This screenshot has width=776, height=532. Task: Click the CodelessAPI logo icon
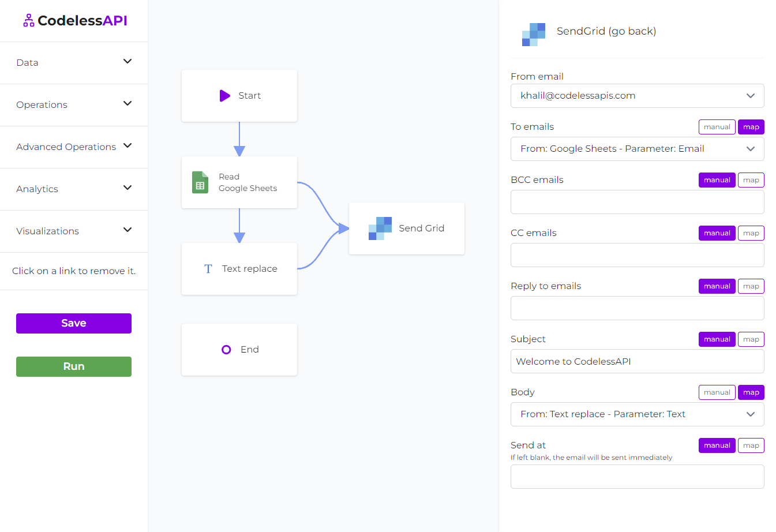tap(29, 21)
